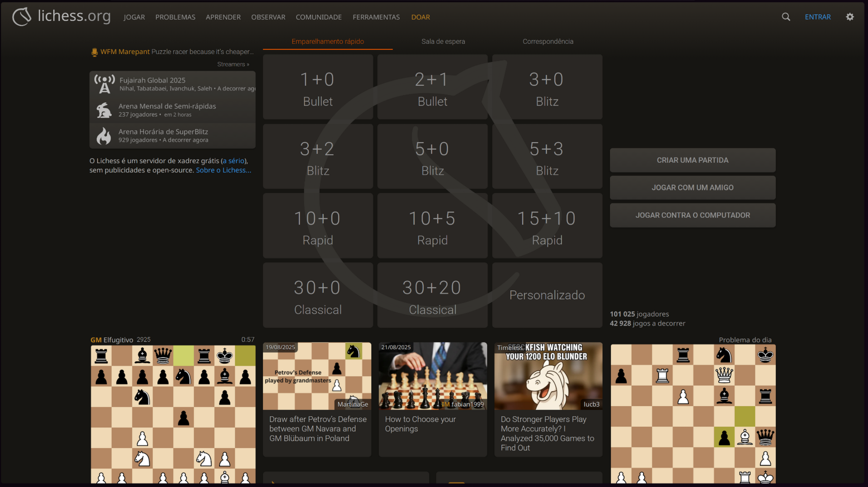Open the COMUNIDADE menu

pos(318,17)
